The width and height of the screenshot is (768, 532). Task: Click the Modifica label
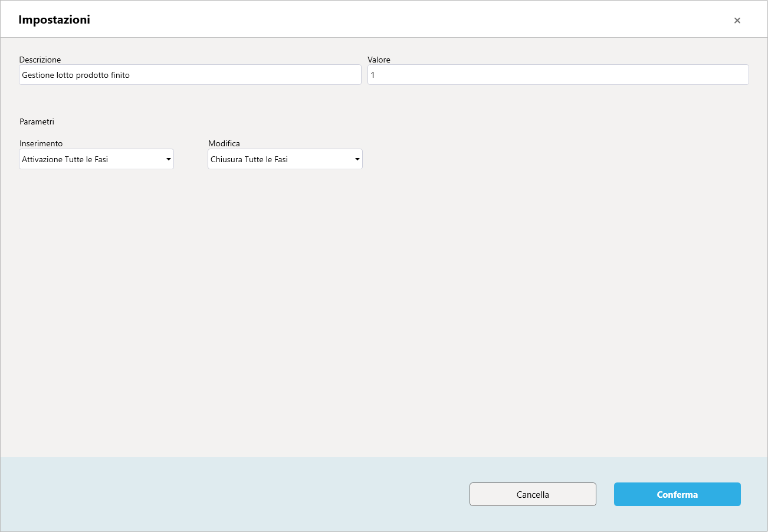(x=224, y=143)
